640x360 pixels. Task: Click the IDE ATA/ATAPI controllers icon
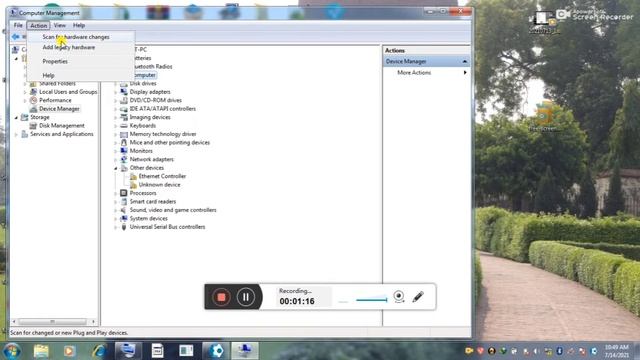pos(124,109)
